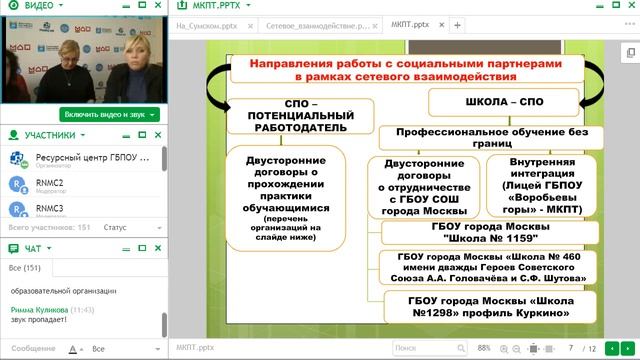This screenshot has height=360, width=640.
Task: Click the Школа № 1159 box on slide
Action: (x=490, y=232)
